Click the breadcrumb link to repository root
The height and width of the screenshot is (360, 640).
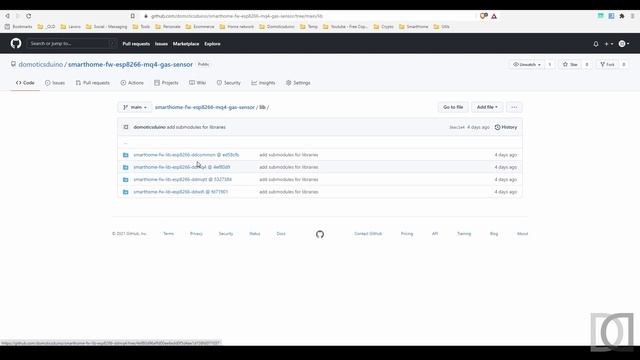coord(204,107)
